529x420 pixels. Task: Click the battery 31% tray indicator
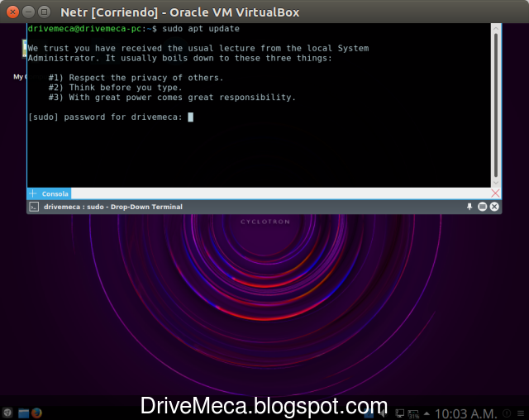coord(413,413)
